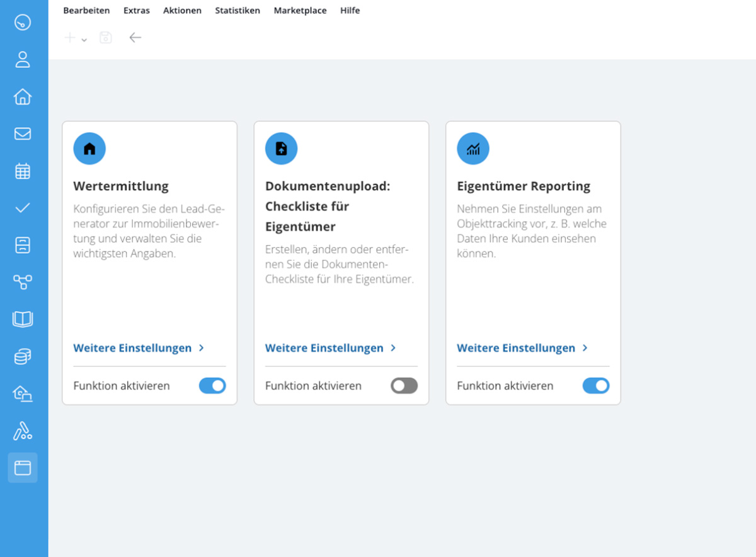Open the Marketplace menu
This screenshot has width=756, height=557.
(x=300, y=11)
